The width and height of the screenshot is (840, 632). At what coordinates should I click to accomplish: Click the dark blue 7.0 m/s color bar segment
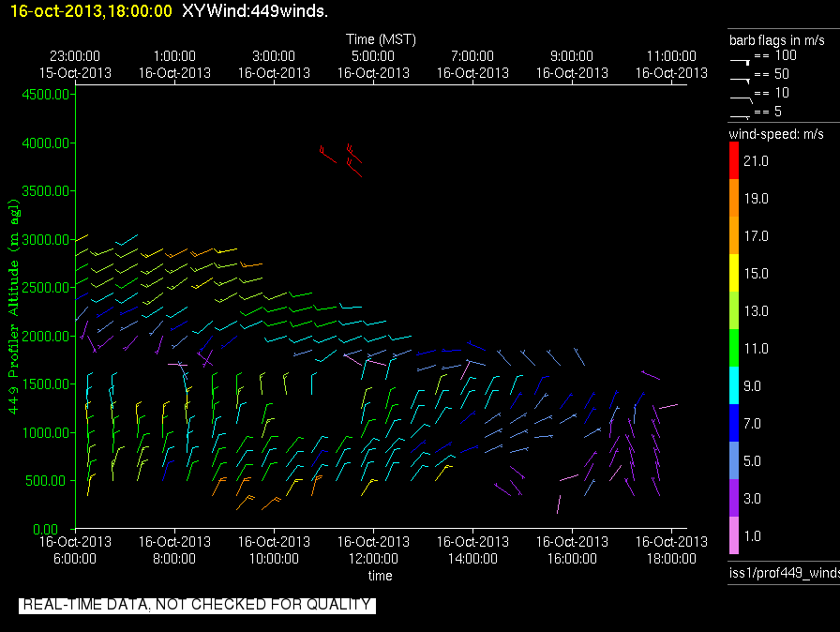734,423
